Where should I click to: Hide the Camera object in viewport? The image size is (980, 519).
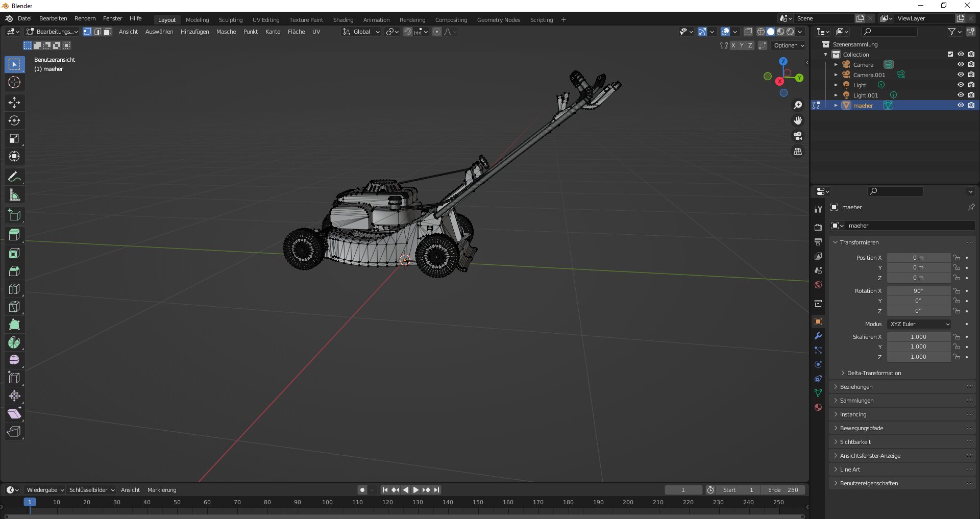pos(960,65)
